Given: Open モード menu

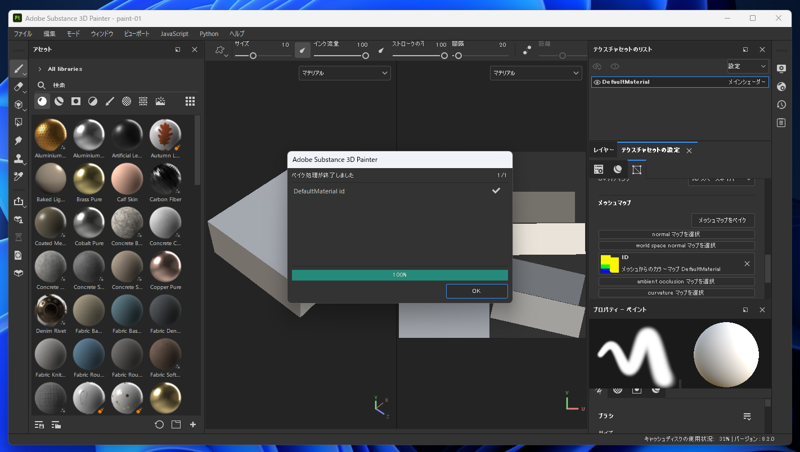Looking at the screenshot, I should tap(73, 34).
